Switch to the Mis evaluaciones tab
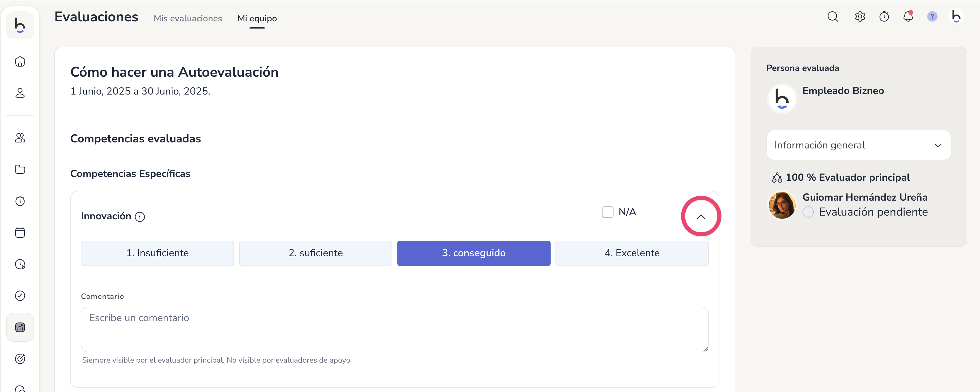980x392 pixels. pos(188,18)
